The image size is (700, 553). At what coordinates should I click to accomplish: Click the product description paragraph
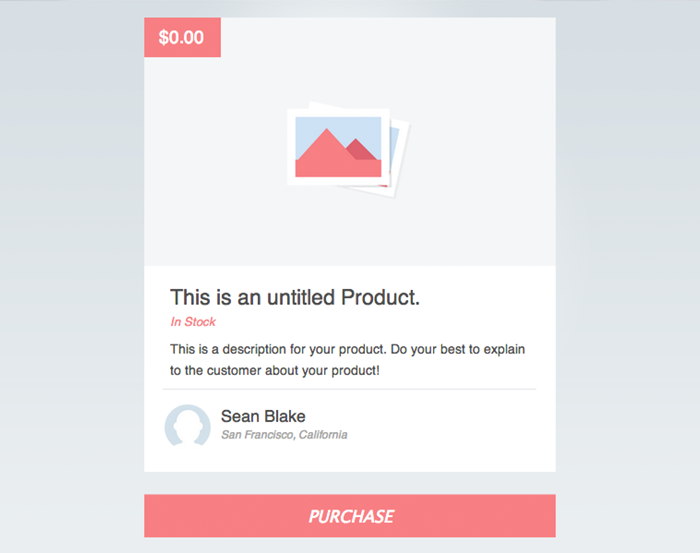pyautogui.click(x=347, y=360)
